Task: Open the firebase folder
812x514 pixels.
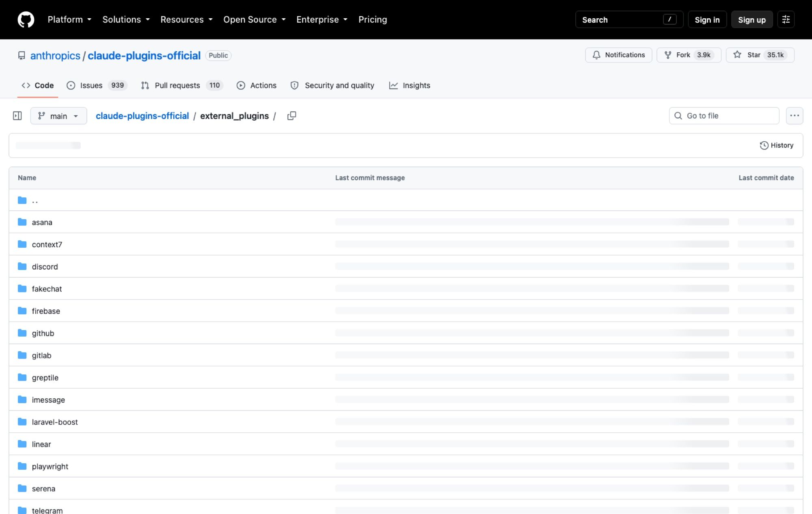Action: pos(46,311)
